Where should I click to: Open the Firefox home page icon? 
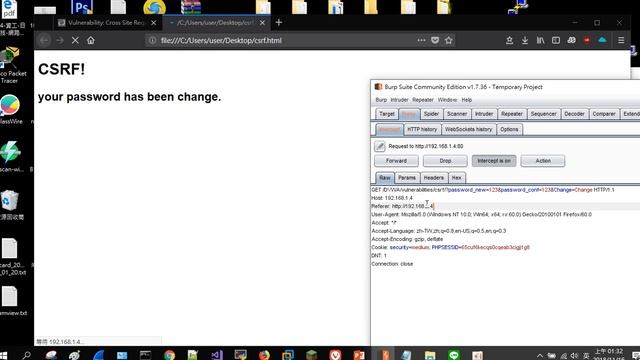91,40
